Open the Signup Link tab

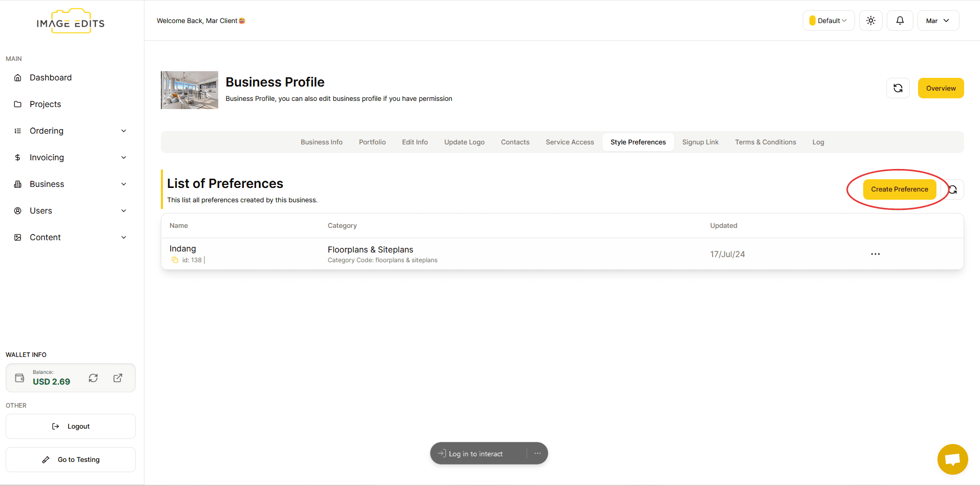(700, 142)
